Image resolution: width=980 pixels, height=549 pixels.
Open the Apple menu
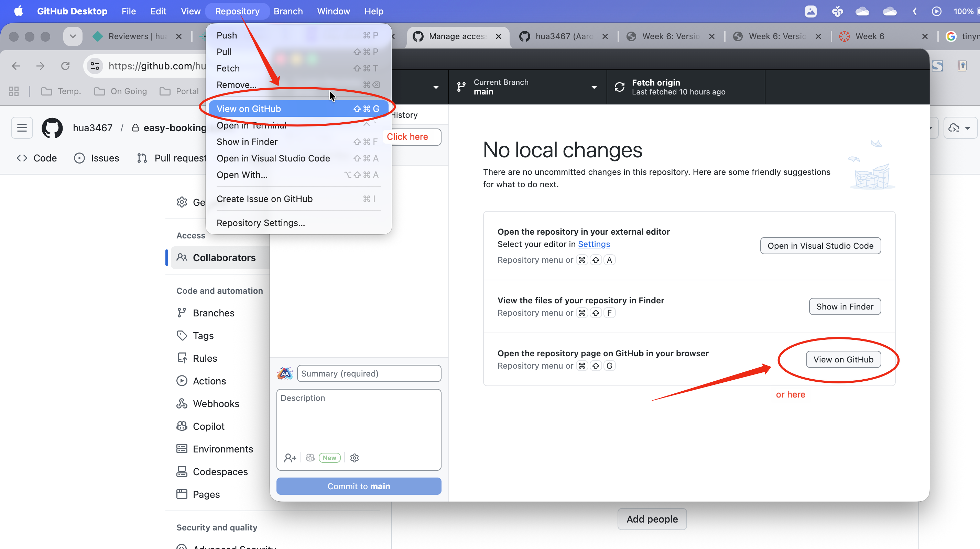pos(18,11)
